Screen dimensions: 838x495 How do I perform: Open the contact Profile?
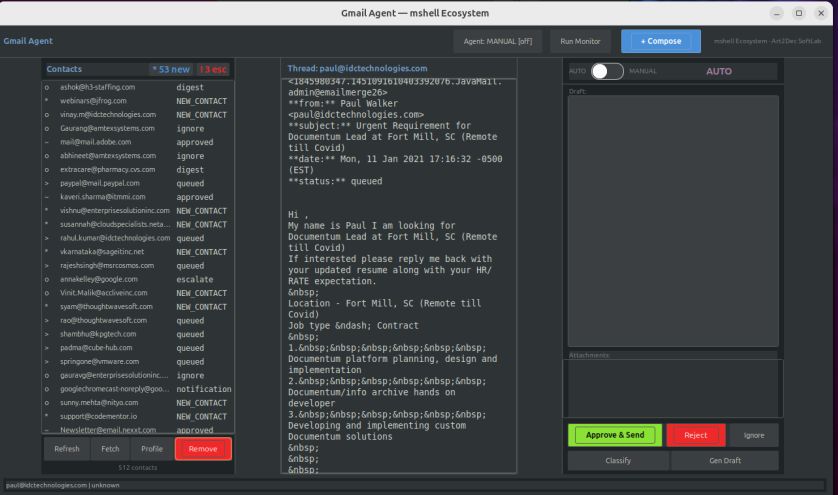pyautogui.click(x=152, y=449)
